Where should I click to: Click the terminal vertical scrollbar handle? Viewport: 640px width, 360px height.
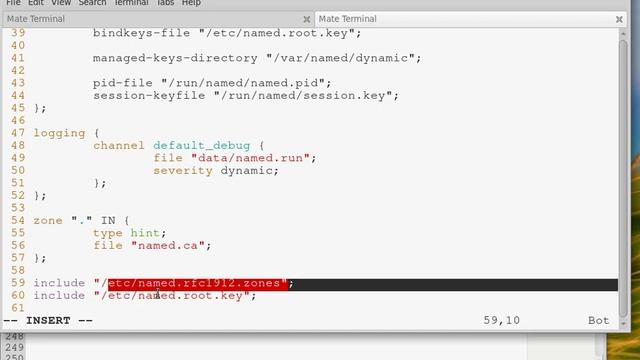point(623,178)
